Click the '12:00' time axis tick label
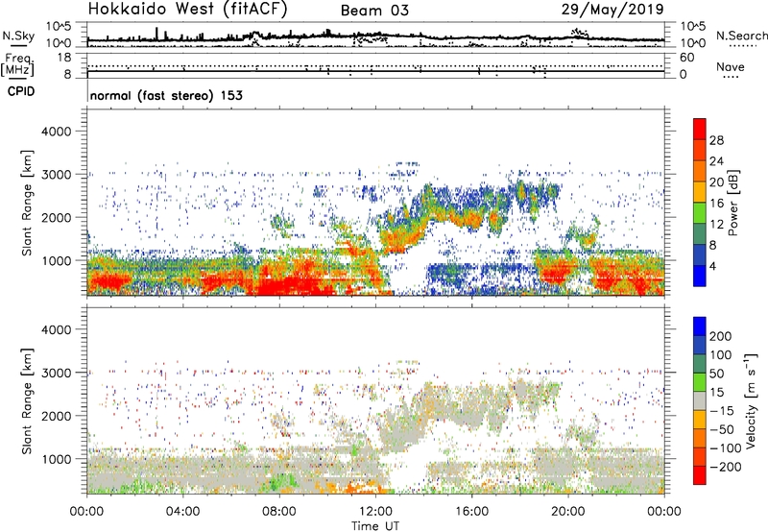768x532 pixels. 375,512
